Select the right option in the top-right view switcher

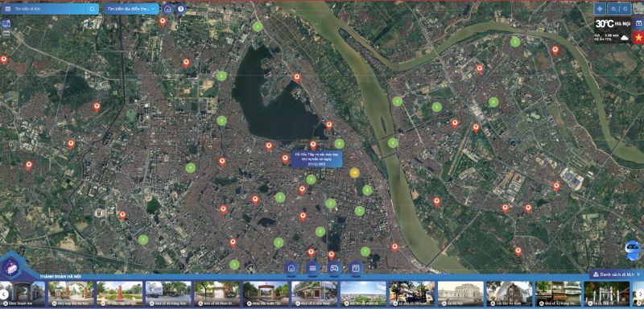[625, 9]
